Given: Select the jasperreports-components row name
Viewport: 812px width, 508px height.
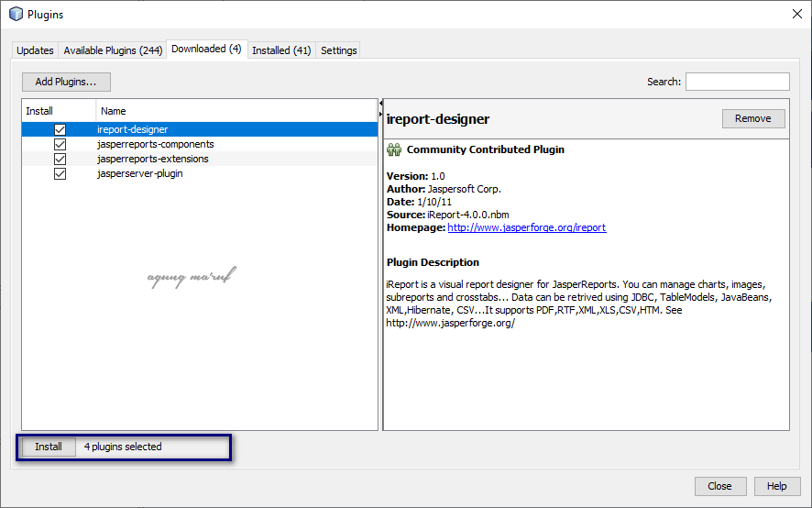Looking at the screenshot, I should click(156, 144).
